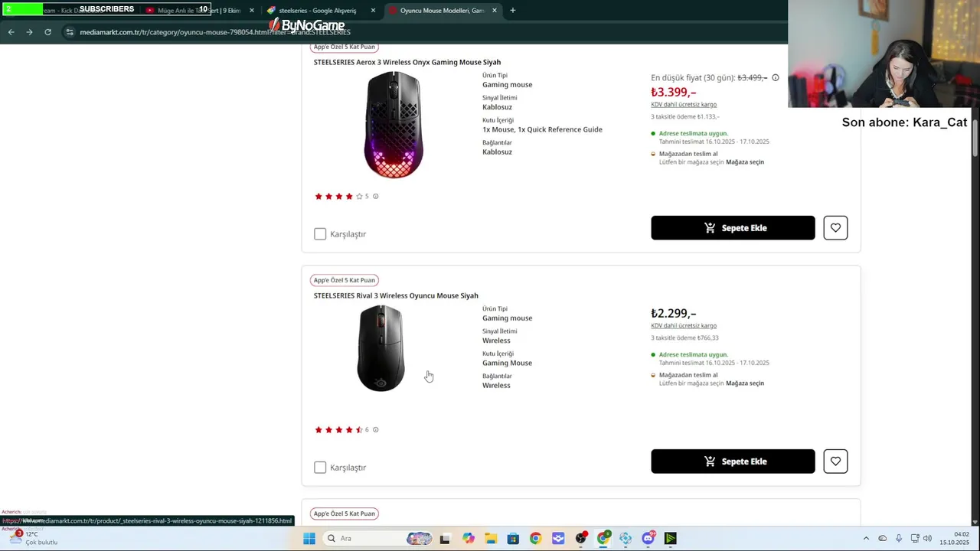Close the steelseries Google Alışveriş tab
980x551 pixels.
[373, 11]
